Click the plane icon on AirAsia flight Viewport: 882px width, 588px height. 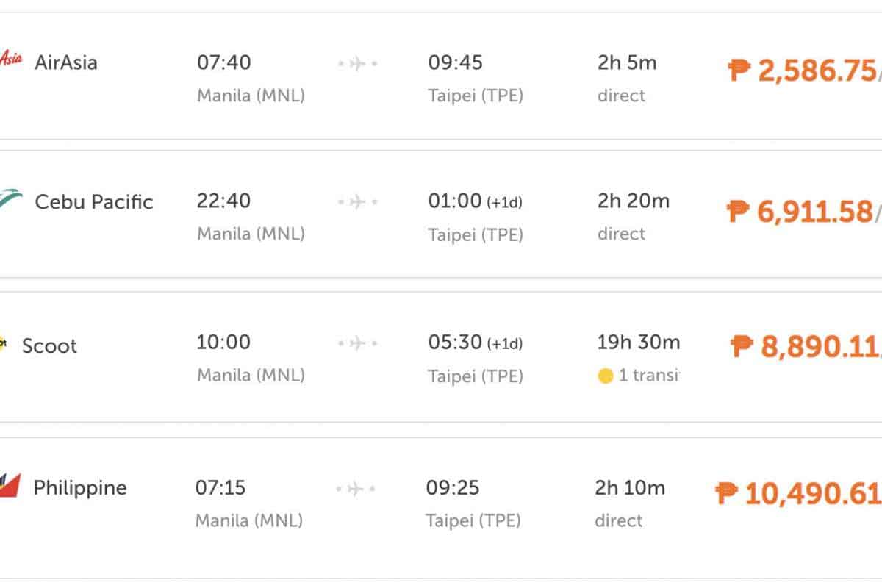(358, 64)
